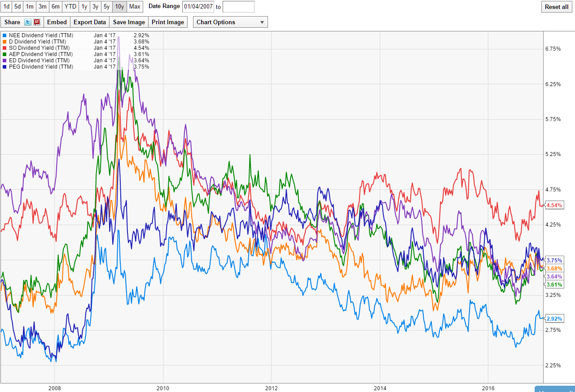Click the 2.92% NEE end value tag
This screenshot has height=392, width=575.
(553, 318)
